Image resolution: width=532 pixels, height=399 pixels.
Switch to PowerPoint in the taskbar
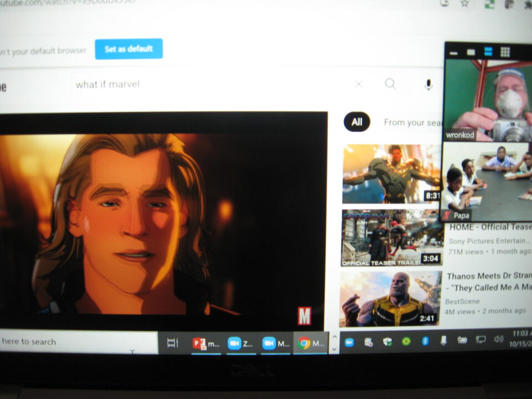(206, 344)
